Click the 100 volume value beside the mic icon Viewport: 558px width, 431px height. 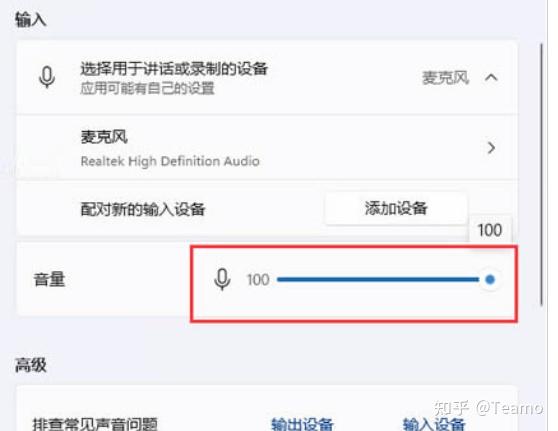pyautogui.click(x=258, y=280)
